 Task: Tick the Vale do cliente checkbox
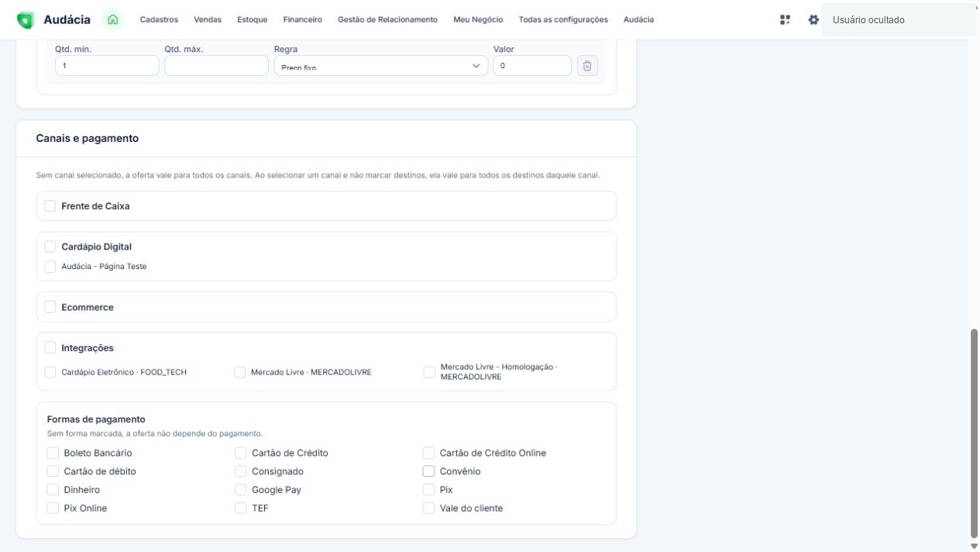428,509
